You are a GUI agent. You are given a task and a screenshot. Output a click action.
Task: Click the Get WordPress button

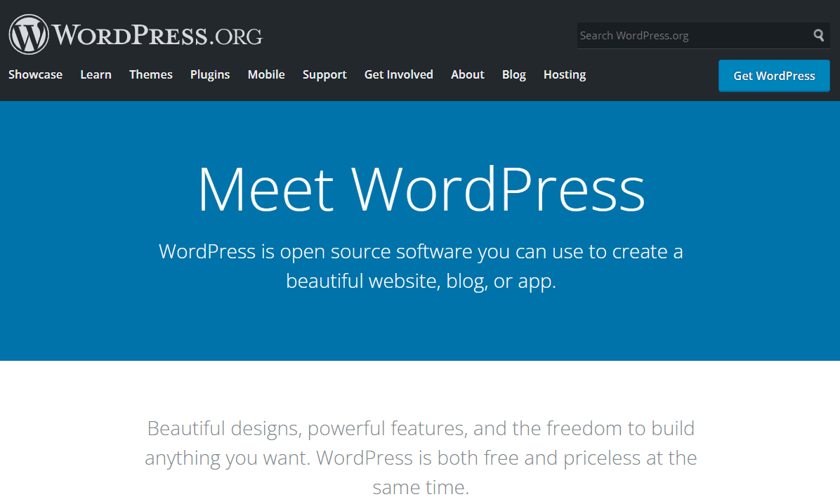[773, 75]
